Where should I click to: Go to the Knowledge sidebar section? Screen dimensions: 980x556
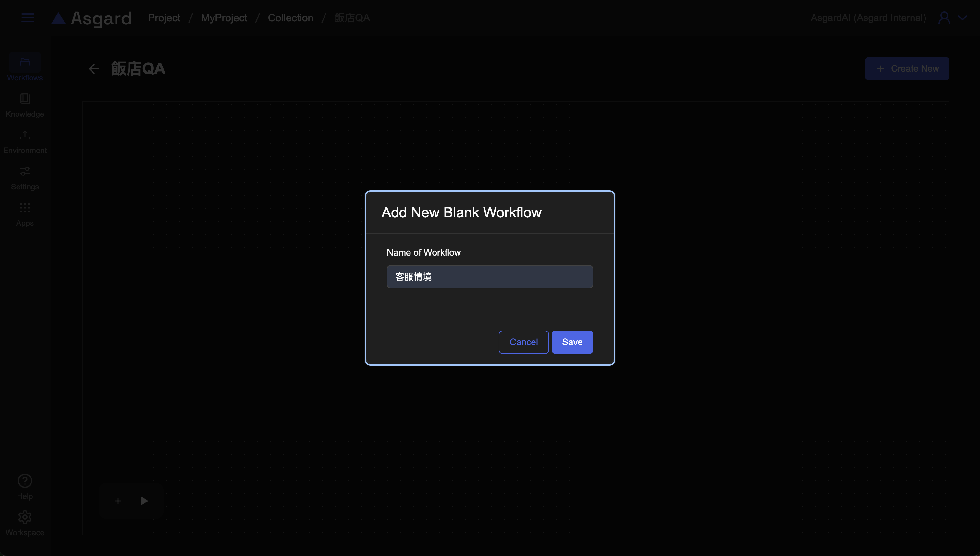point(25,105)
